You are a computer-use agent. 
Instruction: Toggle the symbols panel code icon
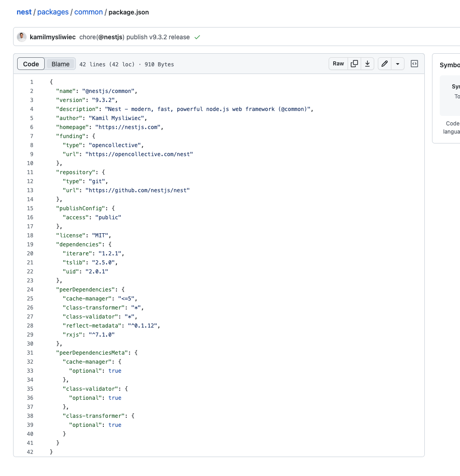pyautogui.click(x=414, y=64)
